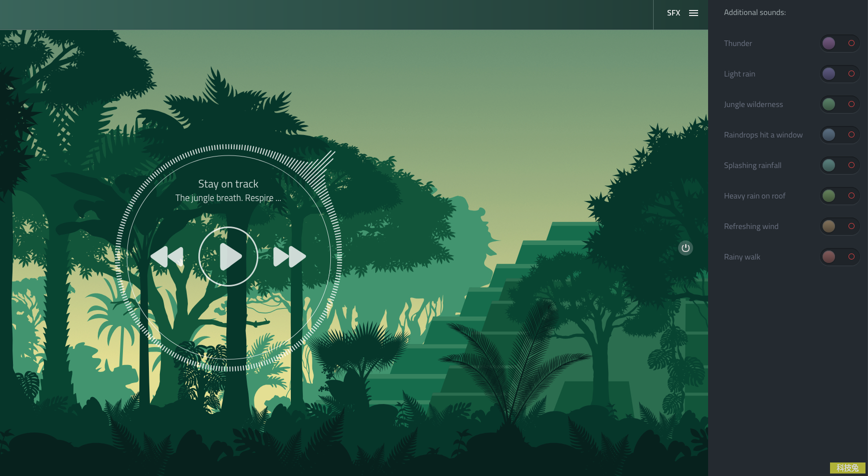Screen dimensions: 868x476
Task: Skip to the next track
Action: click(x=289, y=256)
